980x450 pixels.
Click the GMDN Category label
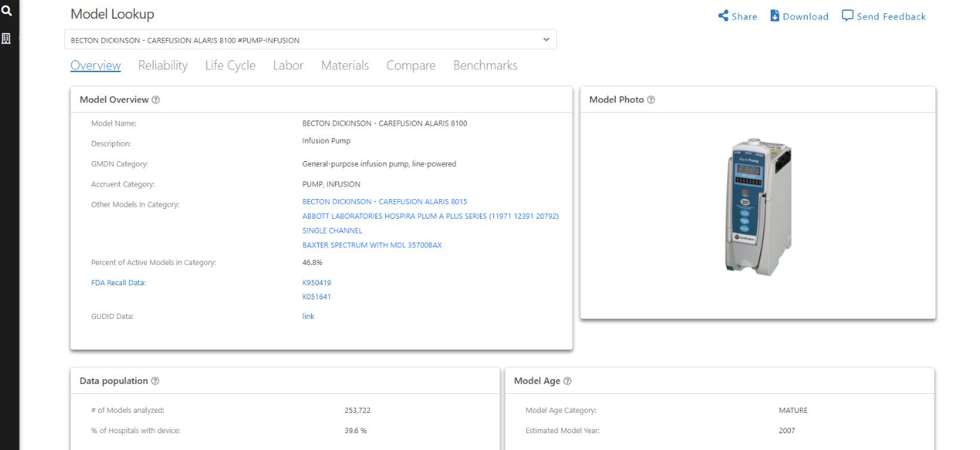pyautogui.click(x=120, y=164)
